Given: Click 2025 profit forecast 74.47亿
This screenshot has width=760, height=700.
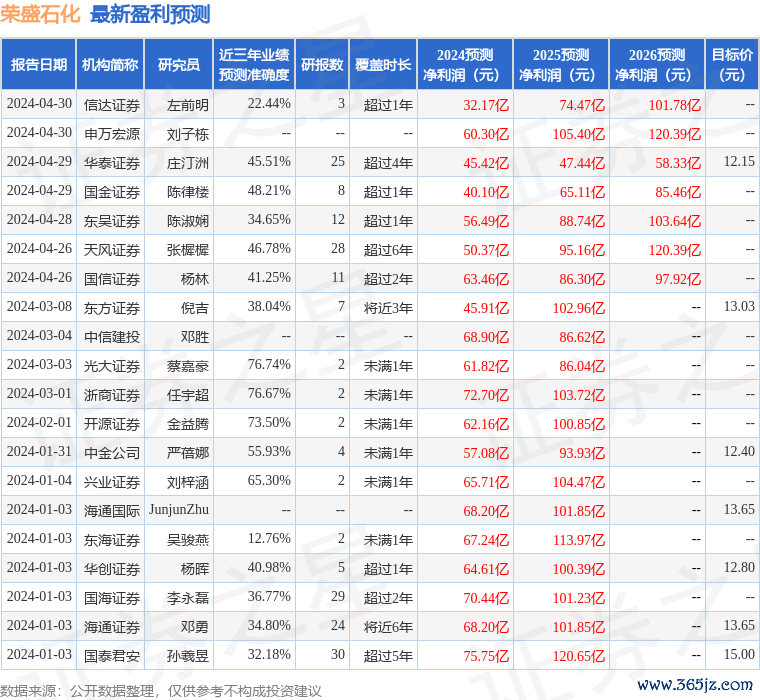Looking at the screenshot, I should (582, 105).
